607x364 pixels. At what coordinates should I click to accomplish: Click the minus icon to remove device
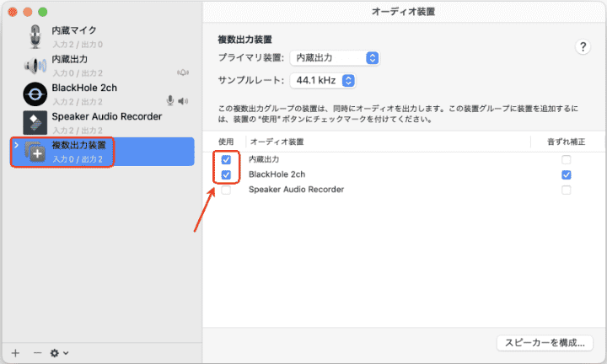pos(36,352)
